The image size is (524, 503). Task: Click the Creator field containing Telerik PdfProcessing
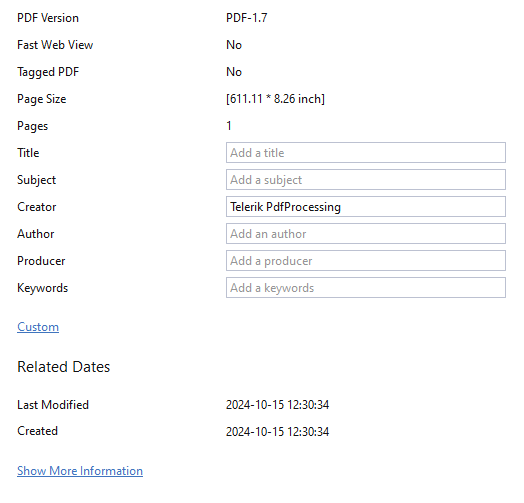point(366,207)
